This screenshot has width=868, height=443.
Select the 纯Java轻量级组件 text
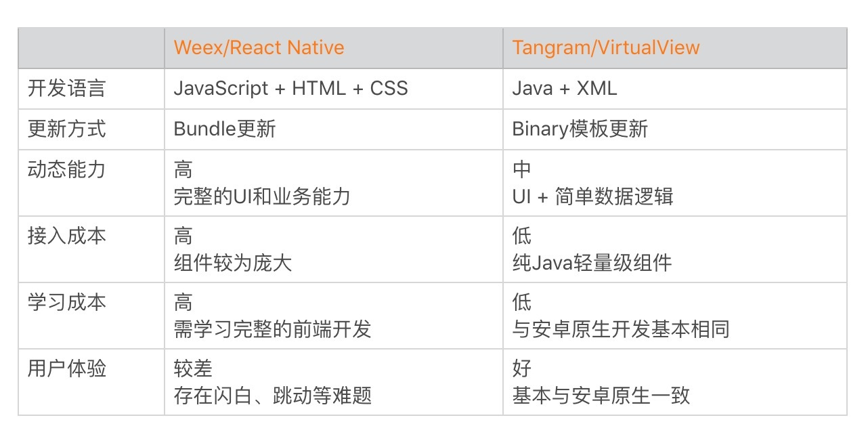tap(592, 262)
